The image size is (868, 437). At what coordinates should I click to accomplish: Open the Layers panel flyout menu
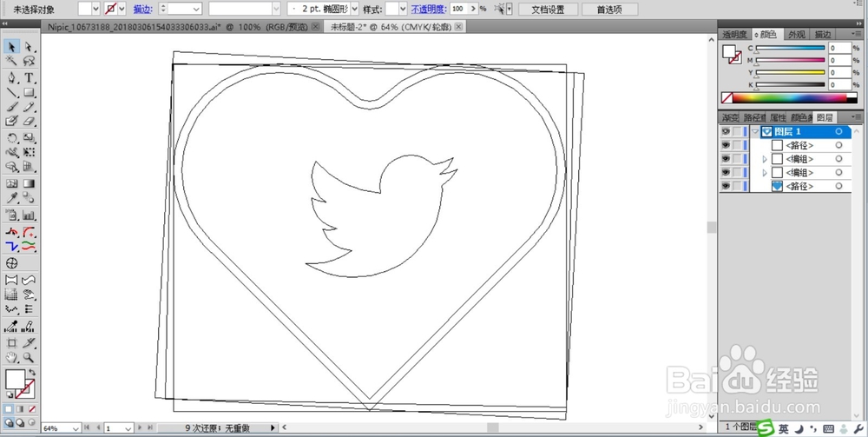tap(857, 117)
